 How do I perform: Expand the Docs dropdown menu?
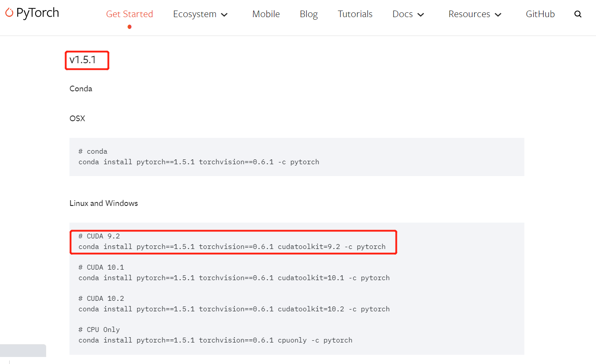tap(408, 14)
